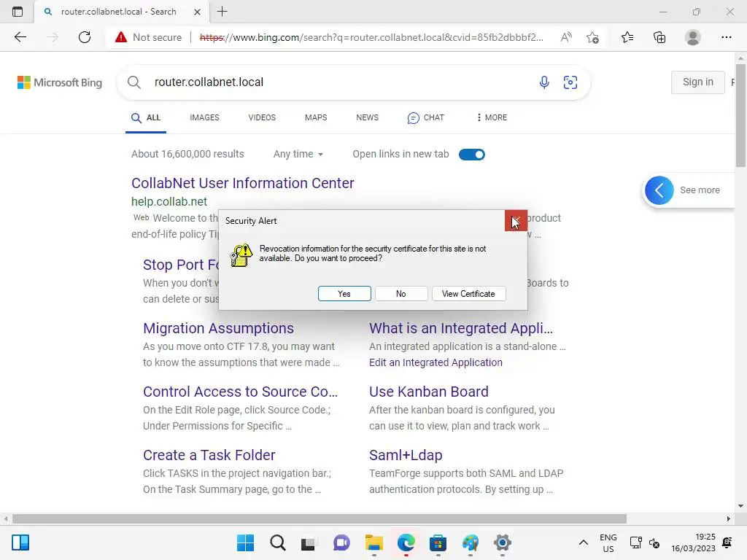Open File Explorer from taskbar
Viewport: 747px width, 560px height.
coord(374,542)
